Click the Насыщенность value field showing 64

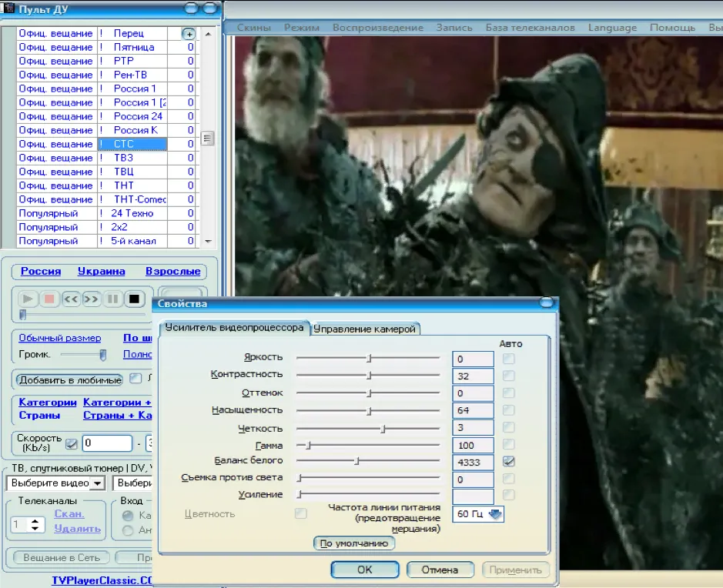473,410
